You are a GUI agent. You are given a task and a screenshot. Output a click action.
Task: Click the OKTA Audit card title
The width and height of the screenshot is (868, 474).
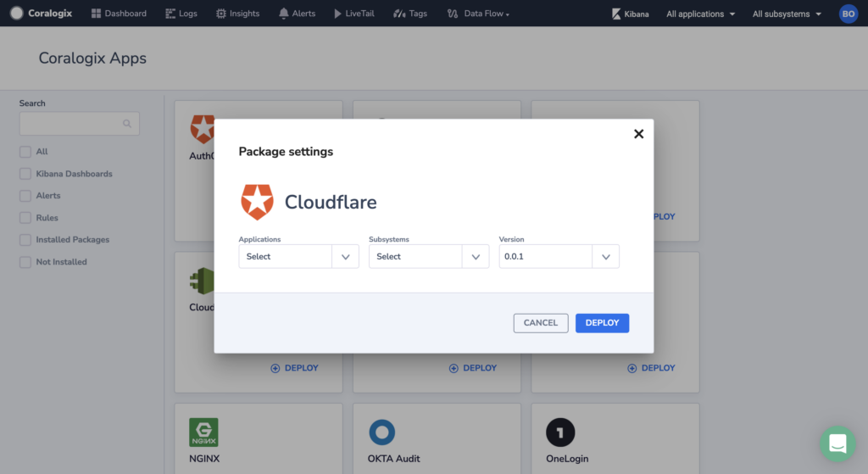point(393,459)
